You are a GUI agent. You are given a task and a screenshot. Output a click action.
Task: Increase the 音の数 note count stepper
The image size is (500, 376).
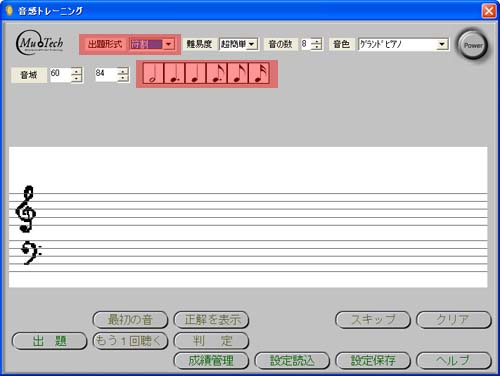pyautogui.click(x=317, y=41)
